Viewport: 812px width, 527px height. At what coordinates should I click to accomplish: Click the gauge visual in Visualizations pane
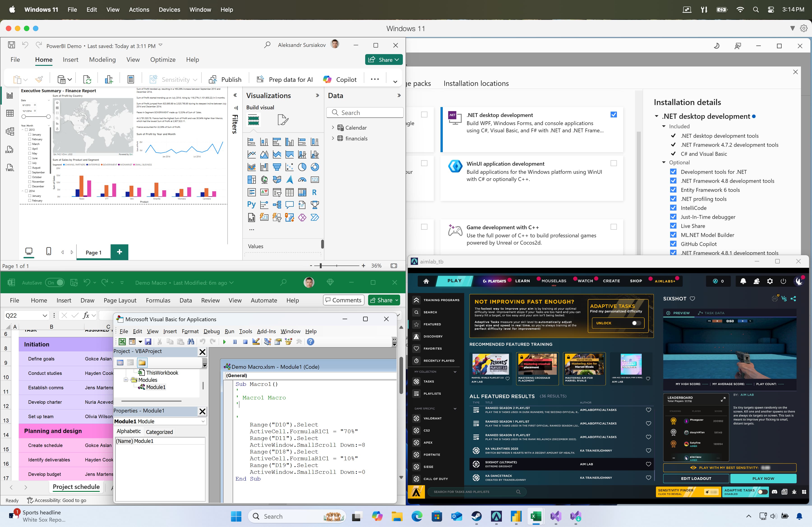point(302,180)
